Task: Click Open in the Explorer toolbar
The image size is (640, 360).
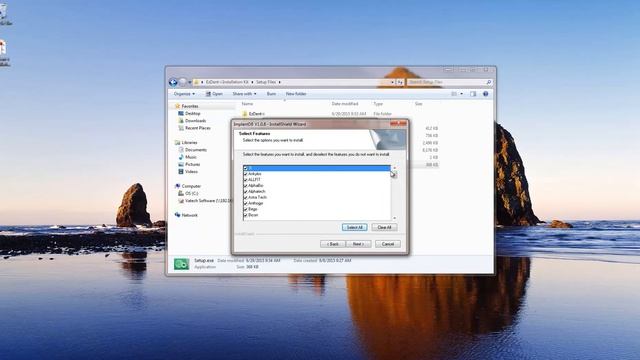Action: (214, 94)
